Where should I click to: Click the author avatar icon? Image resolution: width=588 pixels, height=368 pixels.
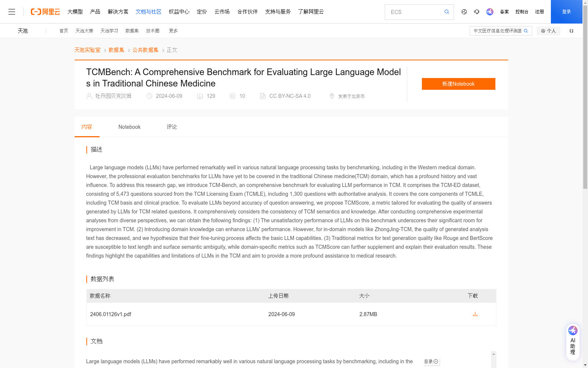pyautogui.click(x=89, y=96)
